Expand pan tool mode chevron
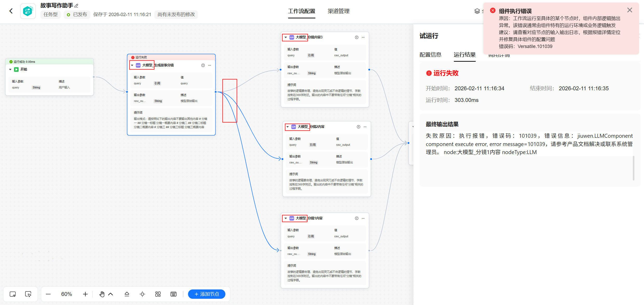The image size is (644, 305). (110, 294)
